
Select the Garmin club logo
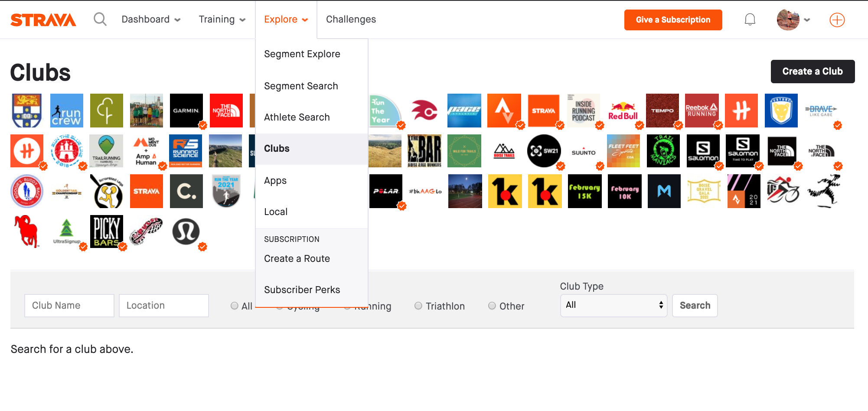coord(186,111)
